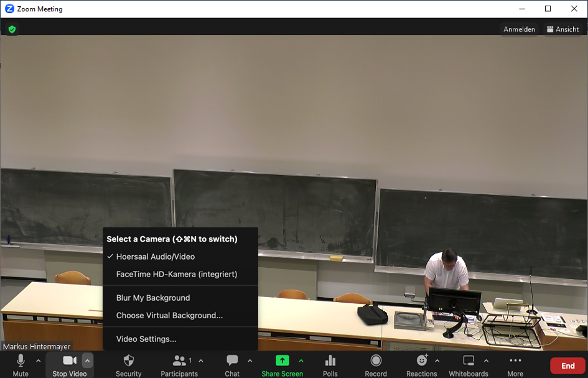Open the More options menu
588x378 pixels.
(515, 365)
